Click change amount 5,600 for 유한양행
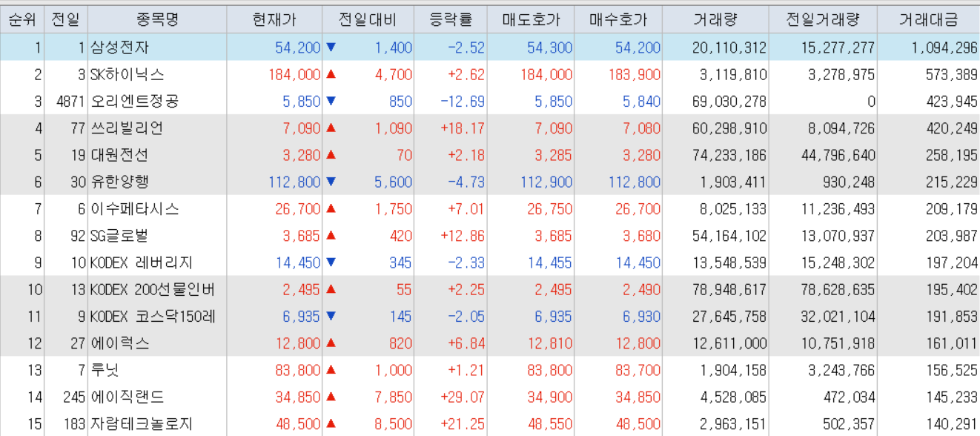Viewport: 980px width, 436px height. coord(393,182)
